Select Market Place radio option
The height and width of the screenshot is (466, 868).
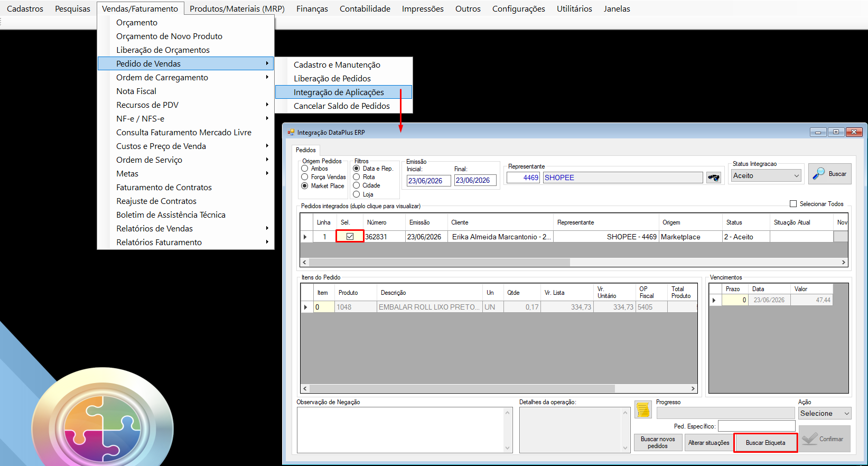tap(305, 186)
